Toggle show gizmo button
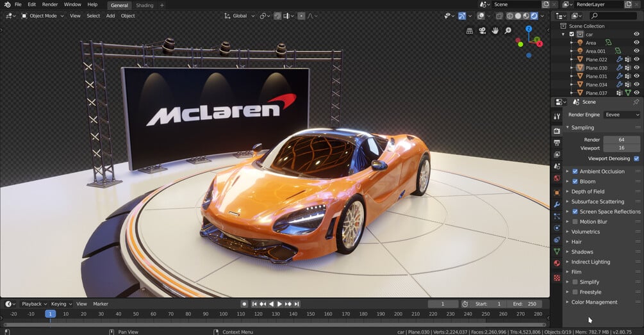Image resolution: width=644 pixels, height=335 pixels. (x=462, y=16)
